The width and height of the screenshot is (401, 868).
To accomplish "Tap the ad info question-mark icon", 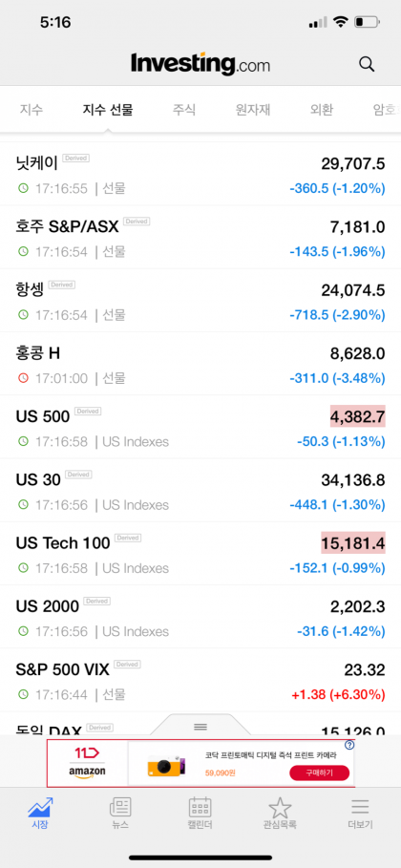I will pos(349,745).
